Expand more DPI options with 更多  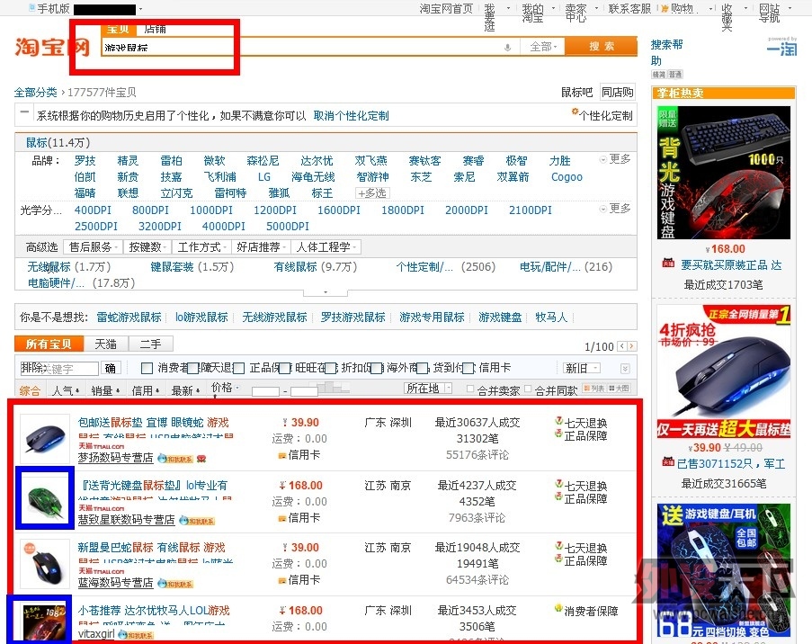click(615, 209)
